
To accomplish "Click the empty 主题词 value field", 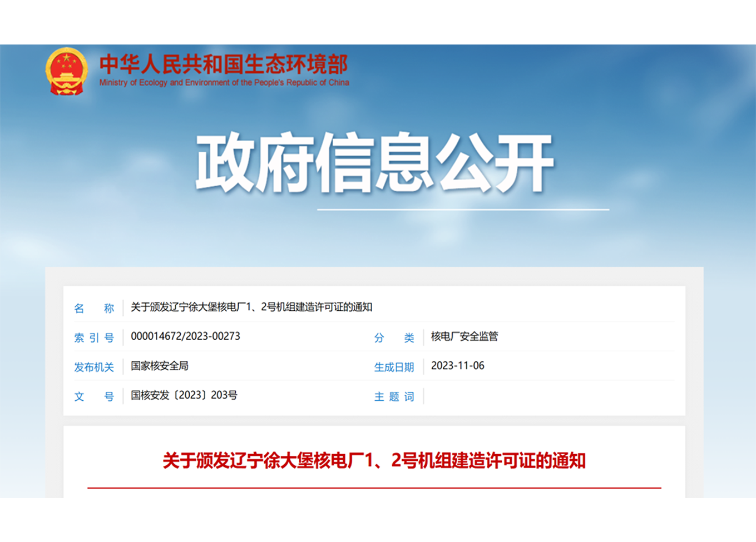I will (548, 396).
